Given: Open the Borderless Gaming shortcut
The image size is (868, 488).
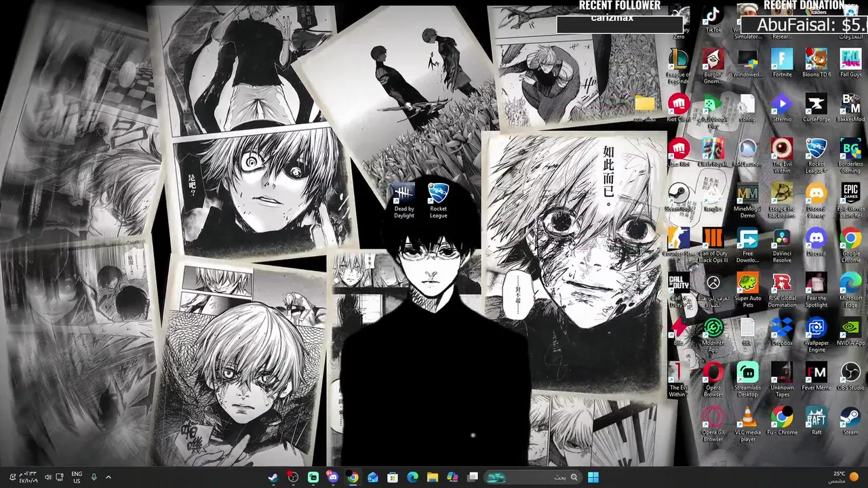Looking at the screenshot, I should pyautogui.click(x=850, y=155).
